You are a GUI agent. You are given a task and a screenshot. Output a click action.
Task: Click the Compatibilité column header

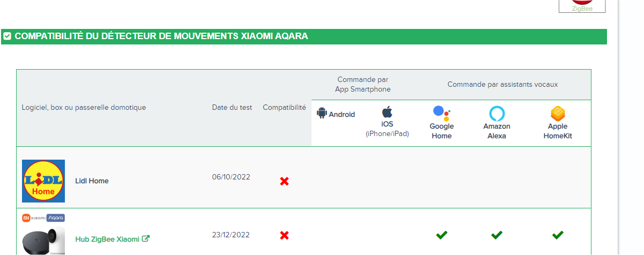coord(284,107)
